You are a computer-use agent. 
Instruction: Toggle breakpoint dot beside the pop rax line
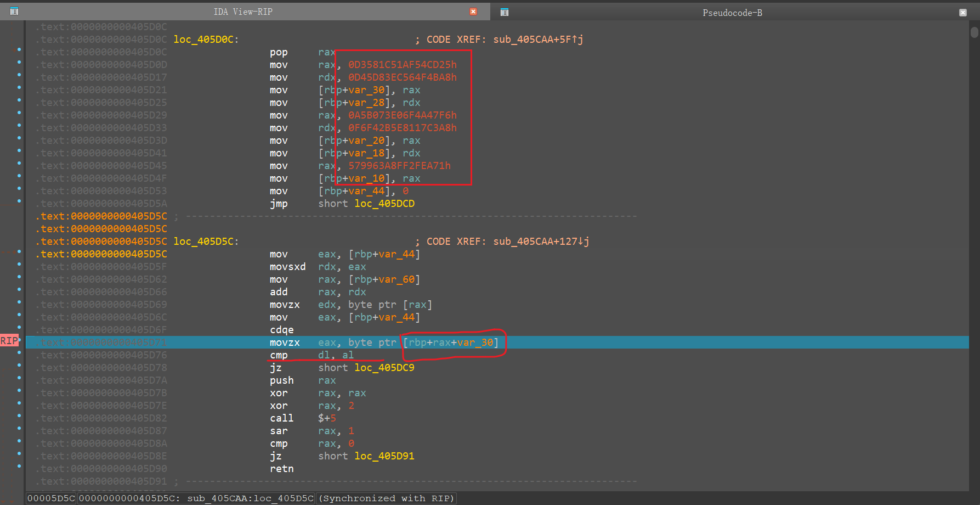click(19, 49)
